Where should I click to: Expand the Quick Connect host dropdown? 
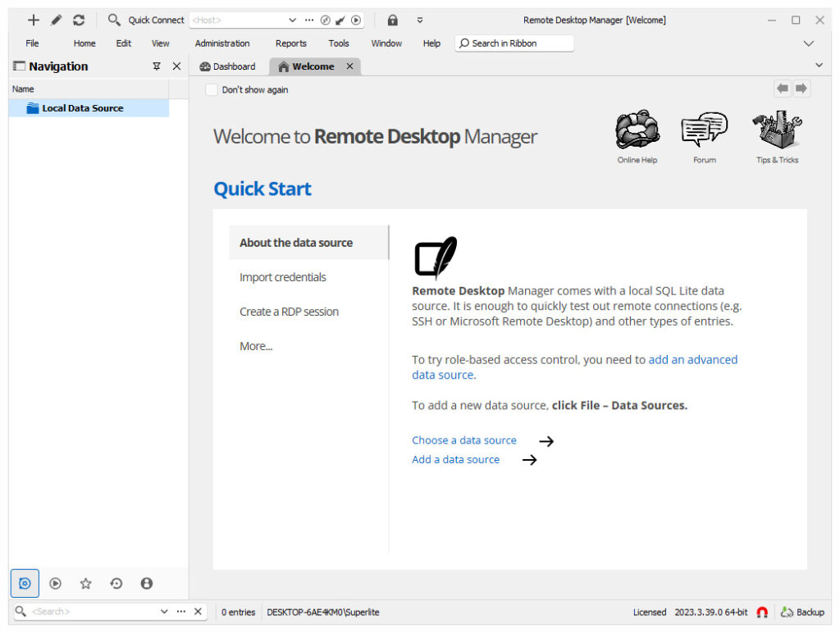point(293,20)
